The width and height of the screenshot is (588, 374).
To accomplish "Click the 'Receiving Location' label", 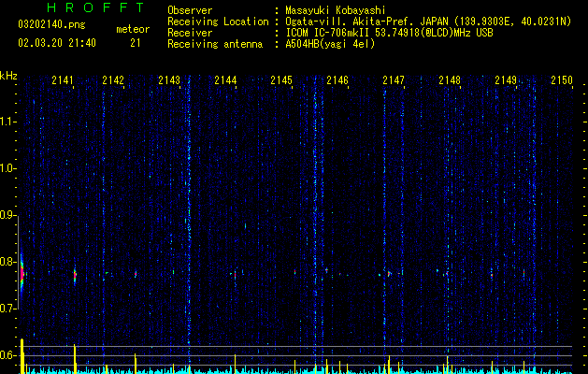I will (218, 22).
